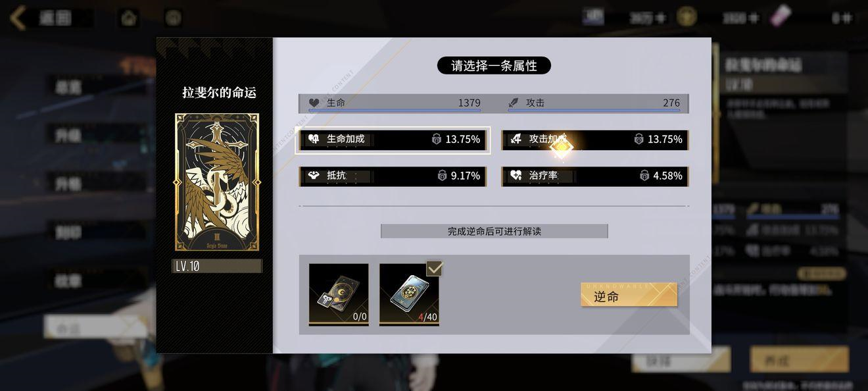
Task: Click lock icon on 治疗率 attribute
Action: click(x=644, y=176)
